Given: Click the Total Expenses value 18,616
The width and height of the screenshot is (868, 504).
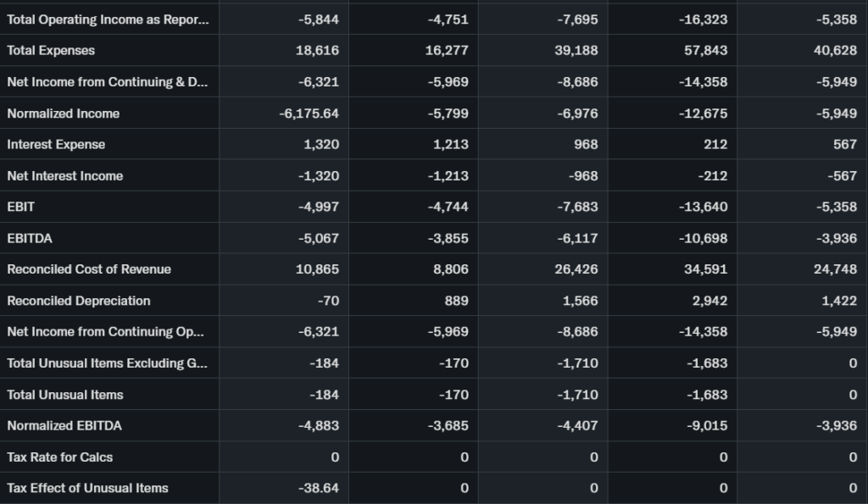Looking at the screenshot, I should coord(319,51).
